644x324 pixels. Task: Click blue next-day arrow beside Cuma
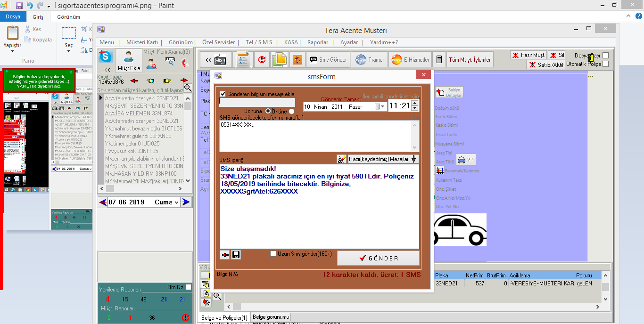[187, 202]
